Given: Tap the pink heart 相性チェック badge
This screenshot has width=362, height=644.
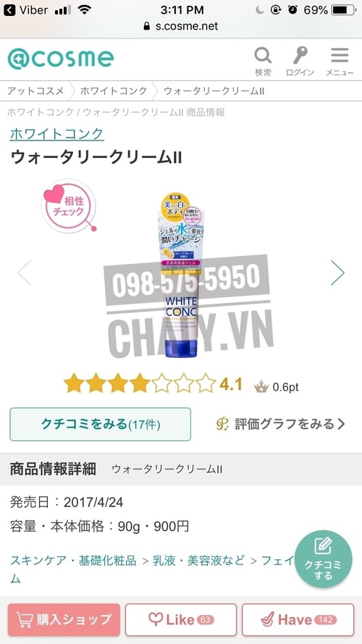Looking at the screenshot, I should (x=69, y=205).
